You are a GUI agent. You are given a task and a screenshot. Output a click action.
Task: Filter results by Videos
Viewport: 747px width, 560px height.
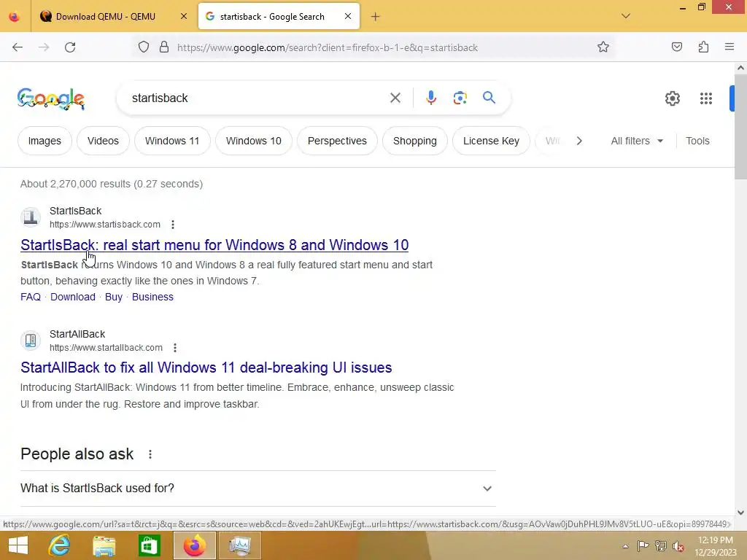tap(103, 141)
